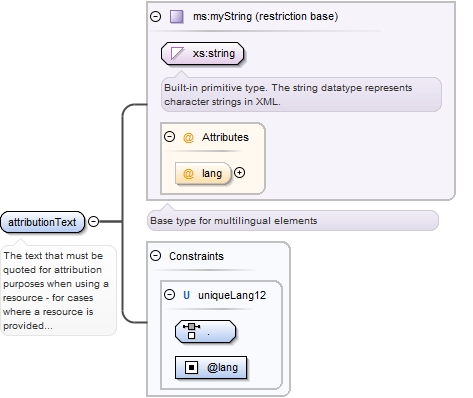Viewport: 473px width, 398px height.
Task: Select the xs:string type node
Action: [x=202, y=53]
